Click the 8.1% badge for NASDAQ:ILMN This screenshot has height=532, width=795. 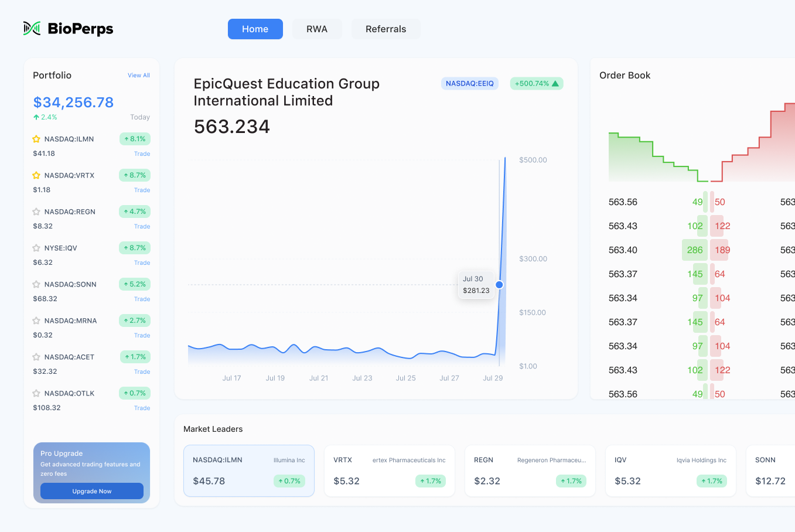135,139
